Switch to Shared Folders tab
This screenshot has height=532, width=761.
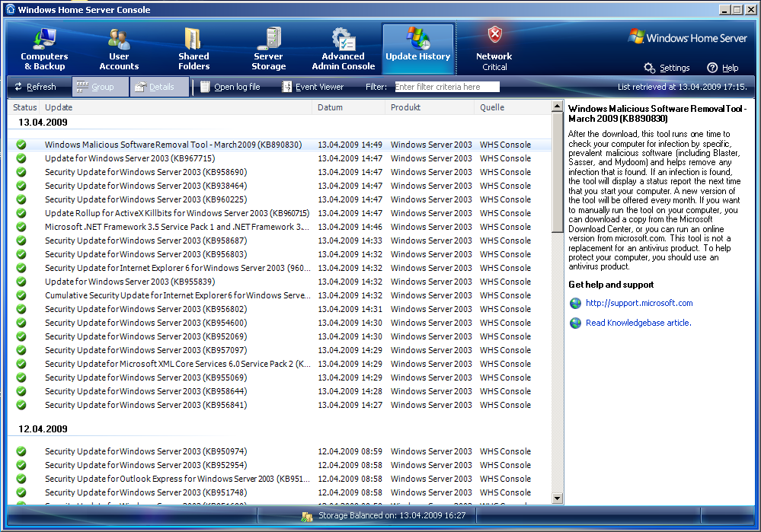pos(193,49)
